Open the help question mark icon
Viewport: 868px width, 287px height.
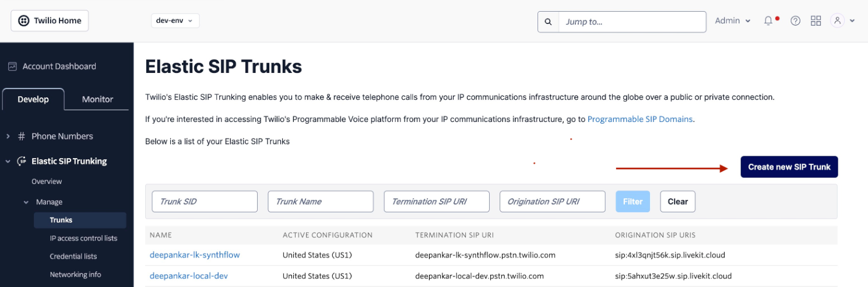click(x=796, y=21)
